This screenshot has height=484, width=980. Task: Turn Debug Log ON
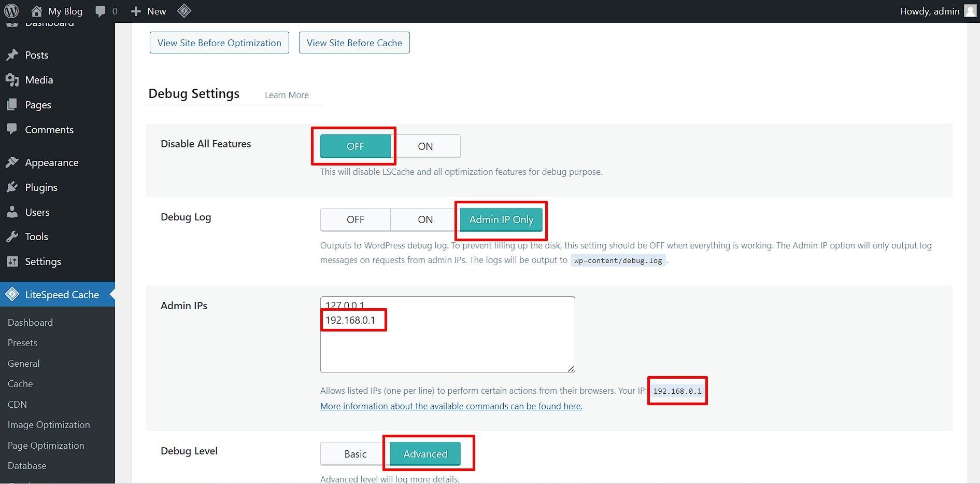click(x=425, y=219)
